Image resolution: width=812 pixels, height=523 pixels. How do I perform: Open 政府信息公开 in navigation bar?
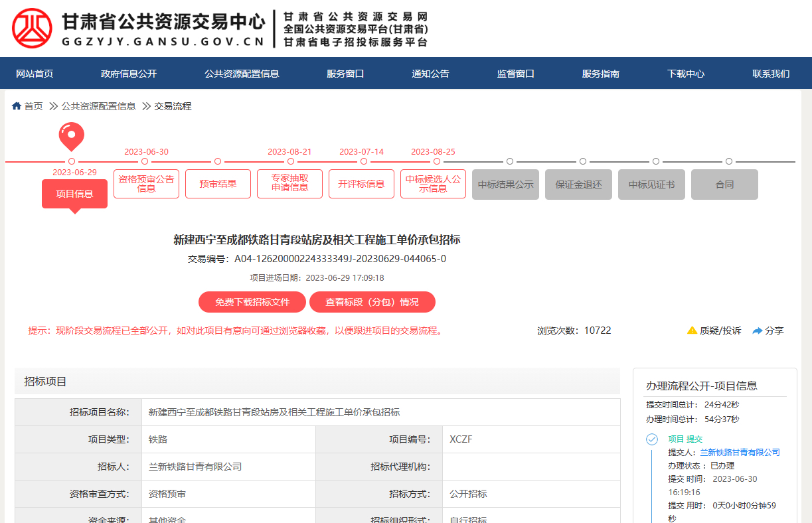coord(129,74)
